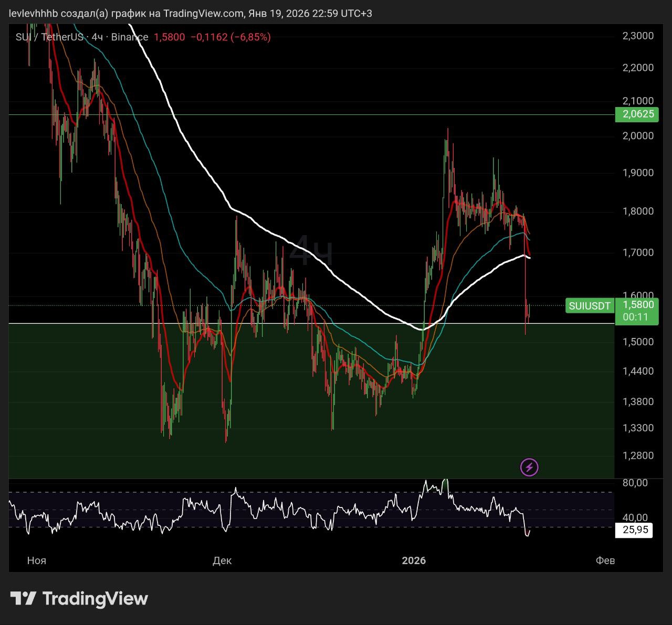672x625 pixels.
Task: Click the green 2,0625 price label
Action: [x=637, y=114]
